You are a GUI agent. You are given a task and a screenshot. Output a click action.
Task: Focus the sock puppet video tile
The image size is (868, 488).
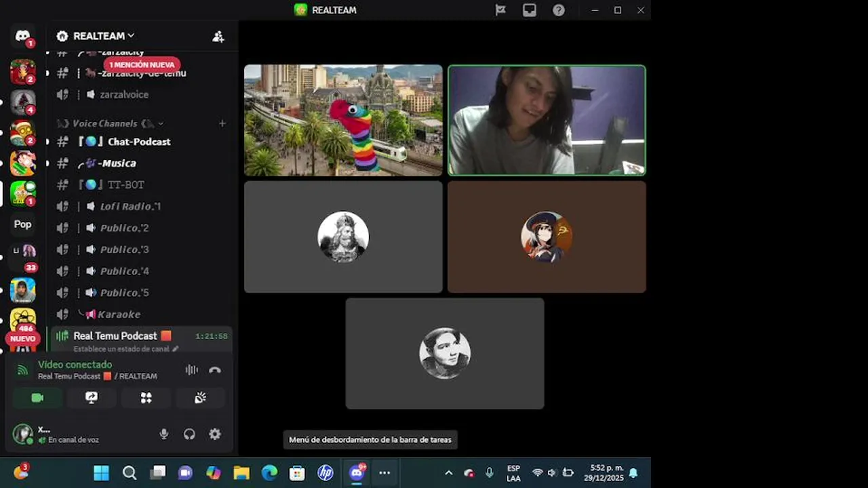[x=343, y=121]
